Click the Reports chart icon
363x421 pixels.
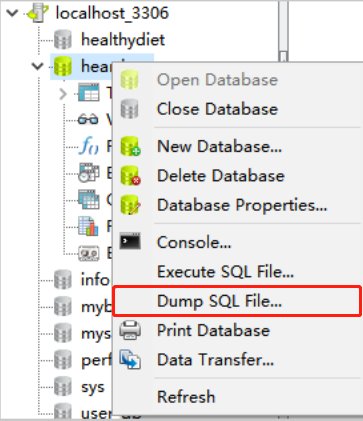click(x=88, y=226)
